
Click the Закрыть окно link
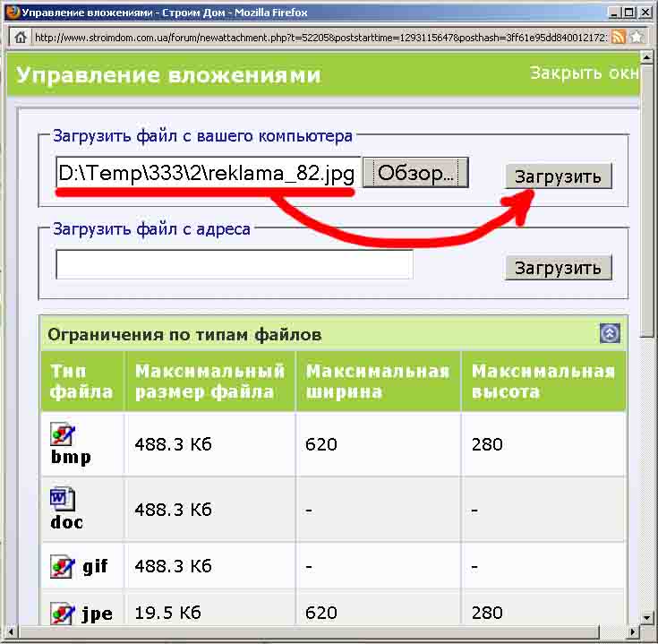584,73
